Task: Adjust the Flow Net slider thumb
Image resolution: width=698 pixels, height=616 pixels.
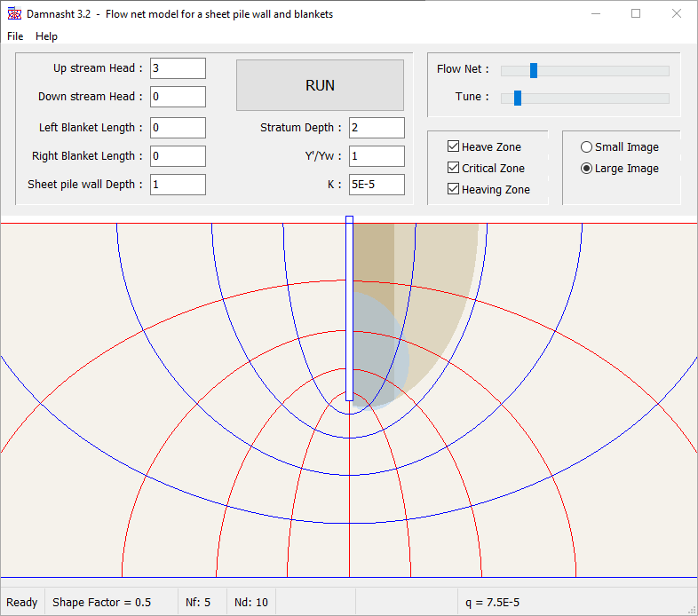Action: 534,70
